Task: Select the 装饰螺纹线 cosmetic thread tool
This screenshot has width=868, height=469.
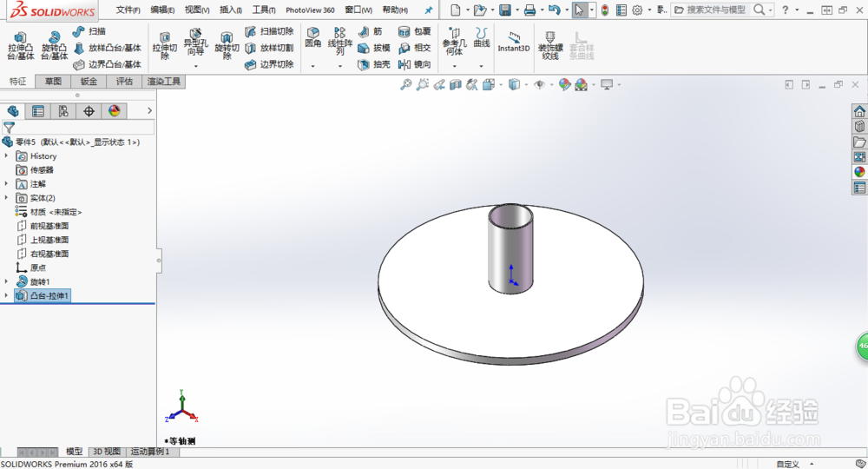Action: coord(549,45)
